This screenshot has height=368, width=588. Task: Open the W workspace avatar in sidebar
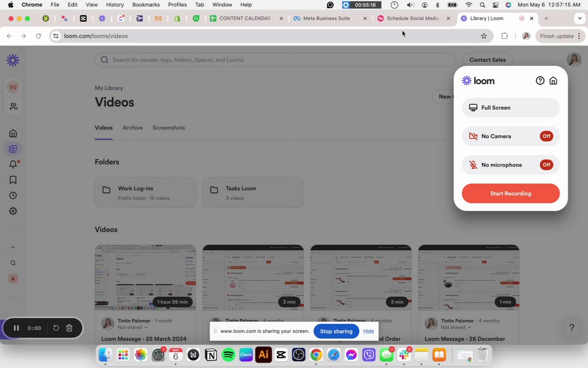[13, 87]
